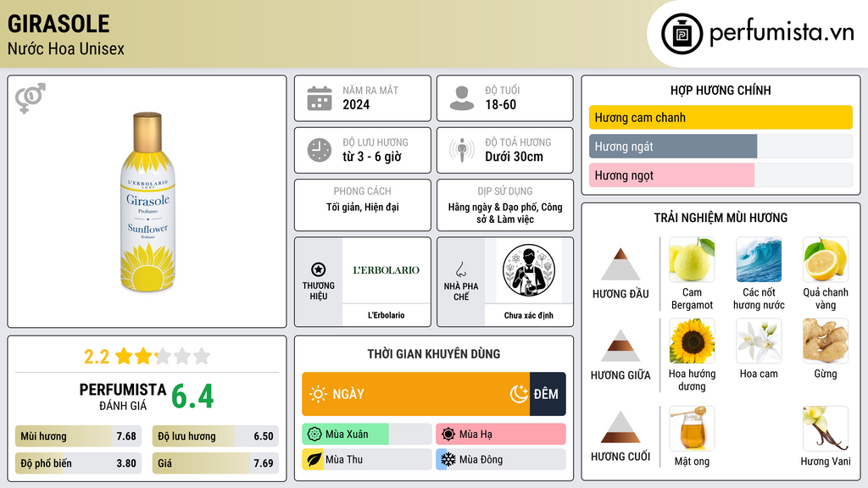Click the từ 3 - 6 giờ longevity value

(372, 157)
